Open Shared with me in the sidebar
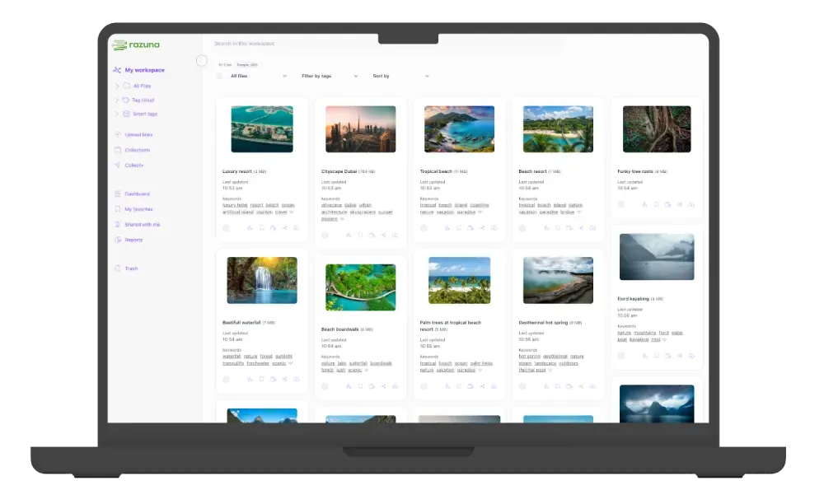 (143, 224)
